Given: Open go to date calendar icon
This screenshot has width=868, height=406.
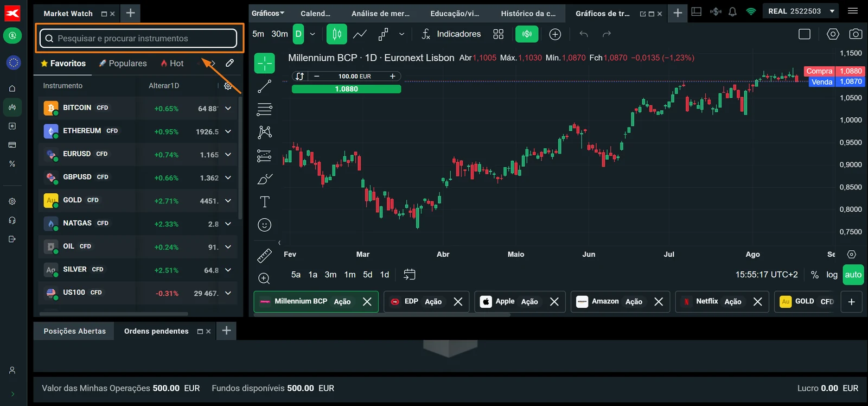Looking at the screenshot, I should pos(410,275).
